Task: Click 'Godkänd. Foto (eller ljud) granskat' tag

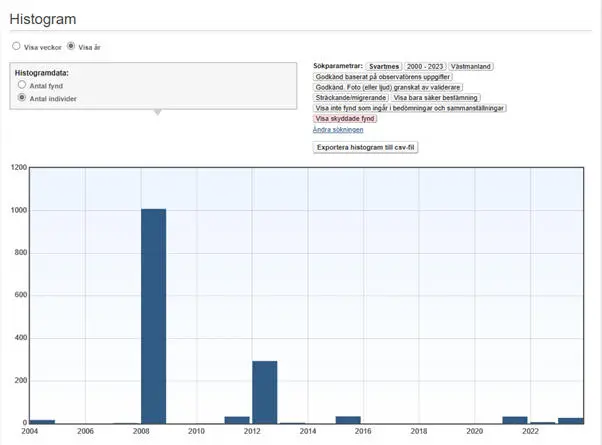Action: point(385,87)
